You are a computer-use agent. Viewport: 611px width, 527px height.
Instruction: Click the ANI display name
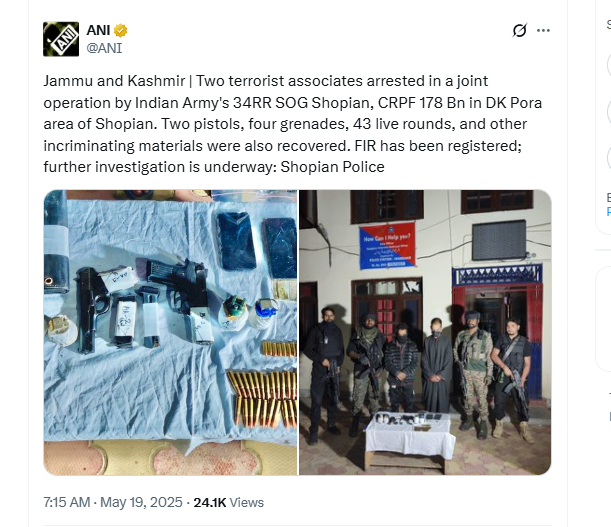click(x=98, y=30)
